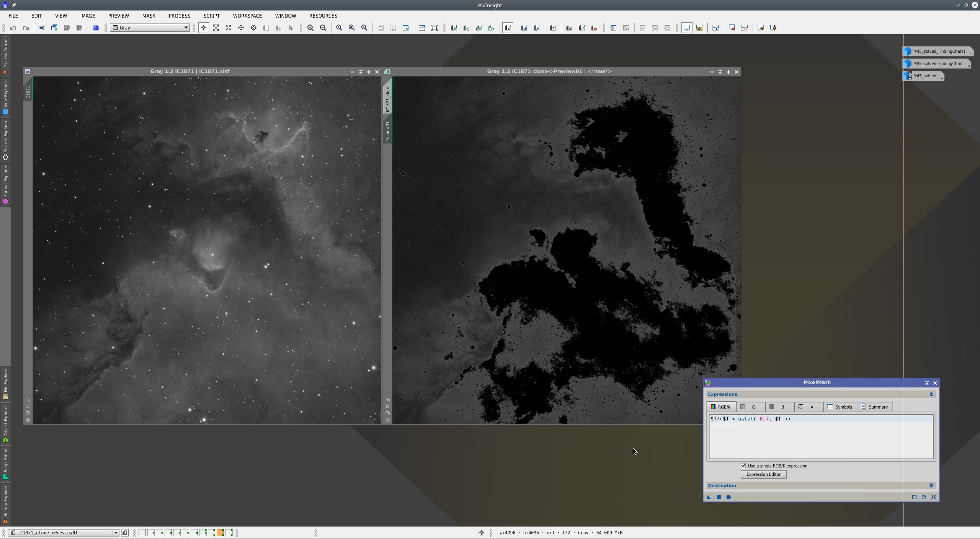Select the crosshair readout mode tool
Viewport: 980px width, 539px height.
203,28
